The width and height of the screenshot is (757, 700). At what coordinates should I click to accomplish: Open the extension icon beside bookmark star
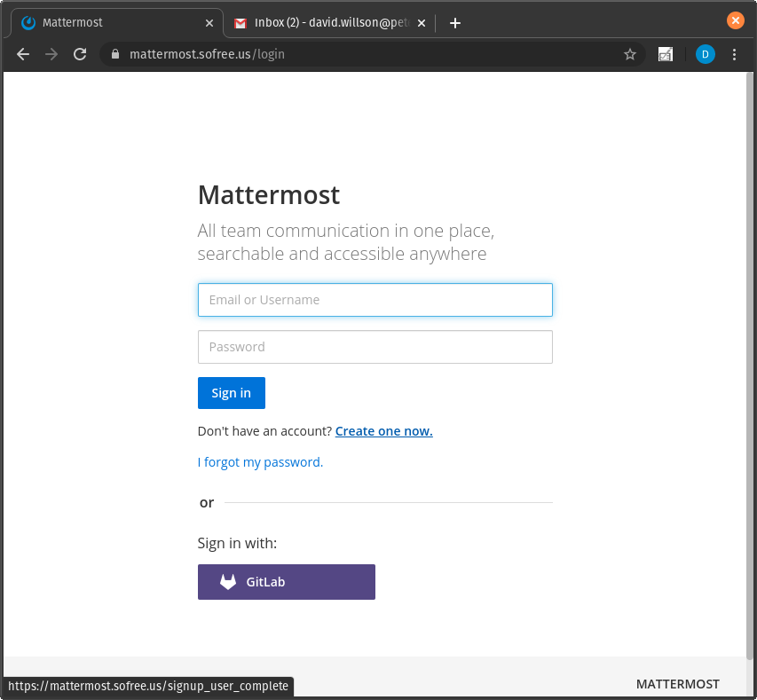pos(665,54)
